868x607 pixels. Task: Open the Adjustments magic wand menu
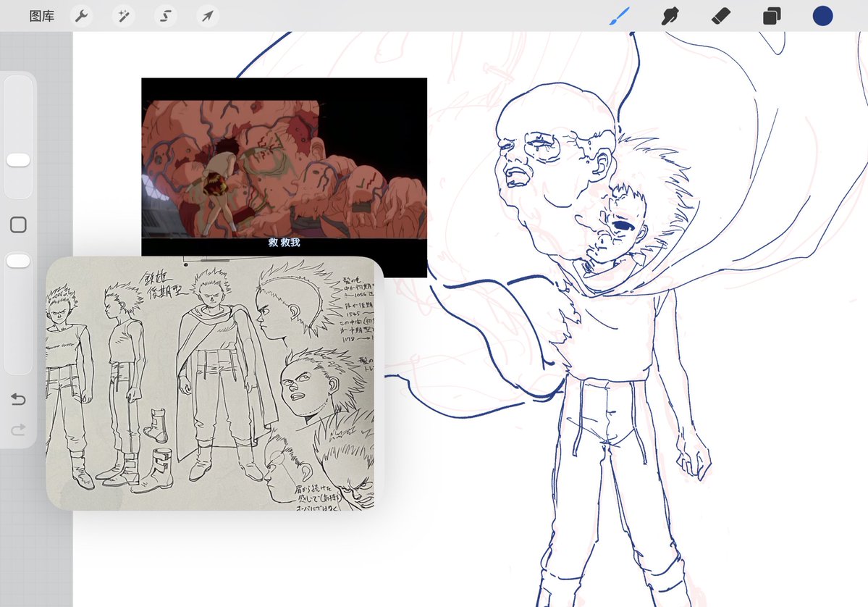click(x=124, y=16)
